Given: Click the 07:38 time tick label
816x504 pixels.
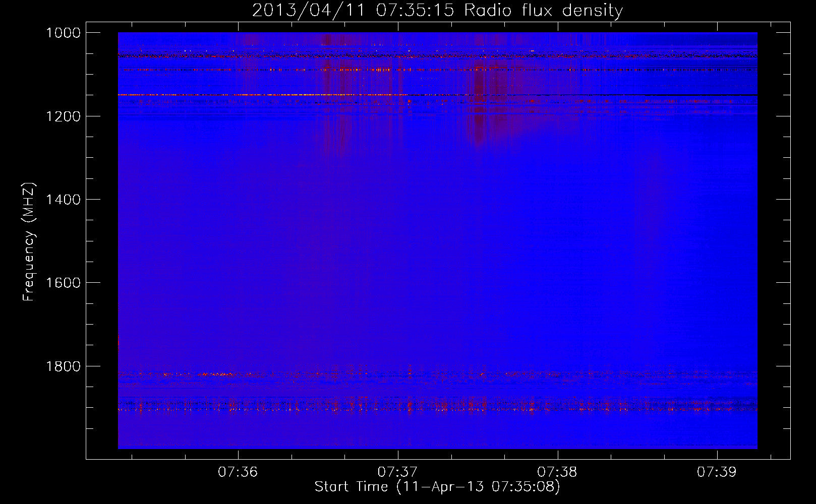Looking at the screenshot, I should (x=557, y=472).
